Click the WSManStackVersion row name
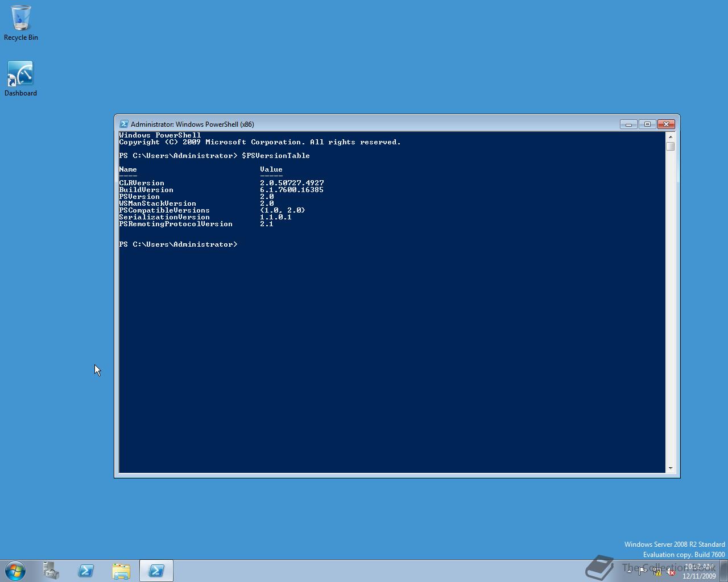Image resolution: width=728 pixels, height=582 pixels. tap(158, 203)
